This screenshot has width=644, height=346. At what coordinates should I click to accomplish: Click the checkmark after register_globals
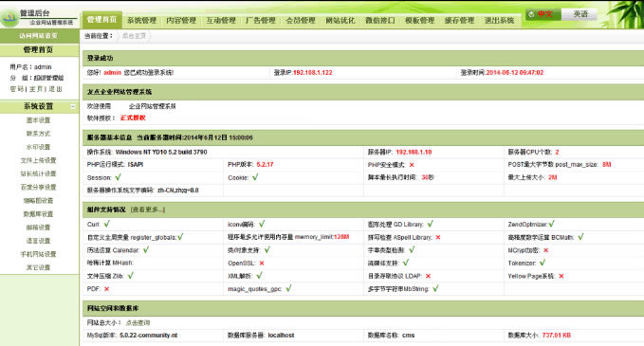pyautogui.click(x=180, y=237)
